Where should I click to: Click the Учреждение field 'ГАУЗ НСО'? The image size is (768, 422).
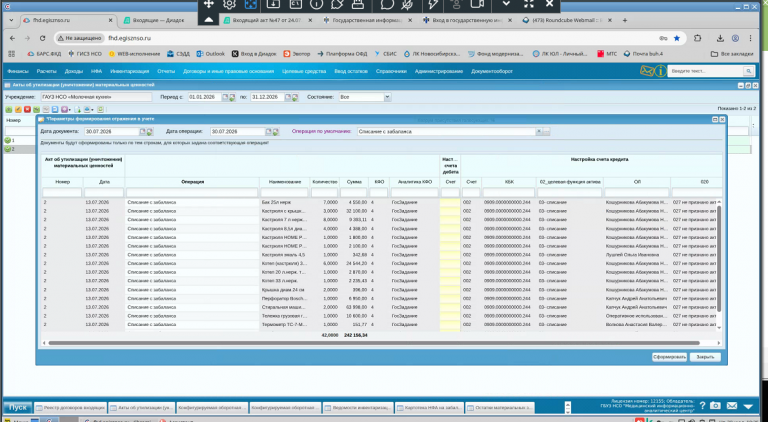click(96, 97)
